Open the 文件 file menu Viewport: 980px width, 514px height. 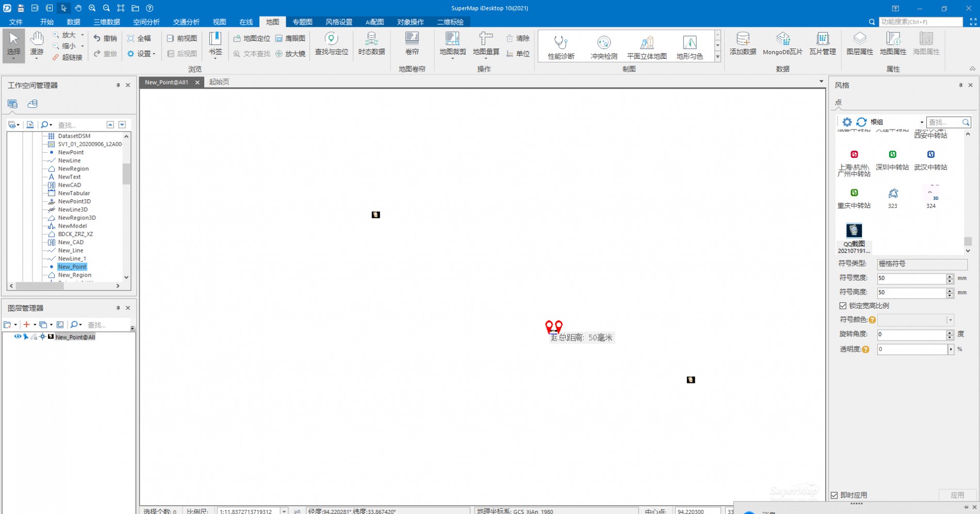(x=16, y=22)
